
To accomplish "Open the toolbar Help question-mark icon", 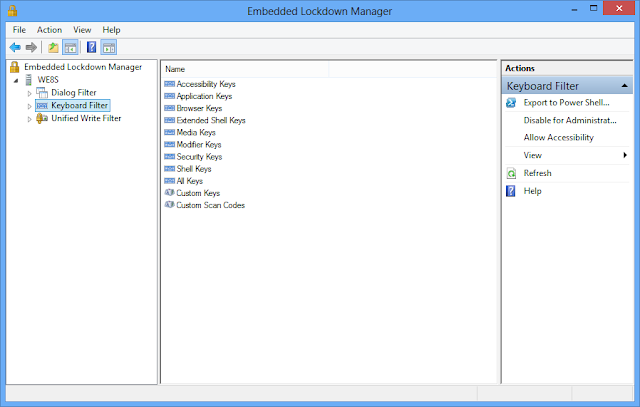I will point(92,47).
